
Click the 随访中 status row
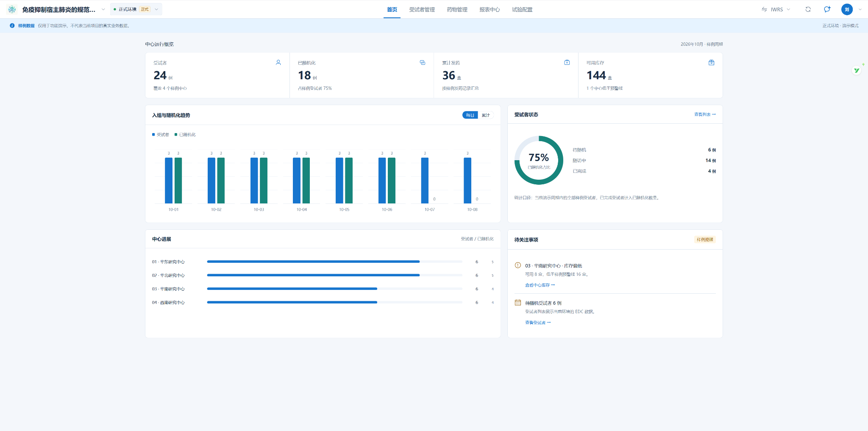click(644, 161)
